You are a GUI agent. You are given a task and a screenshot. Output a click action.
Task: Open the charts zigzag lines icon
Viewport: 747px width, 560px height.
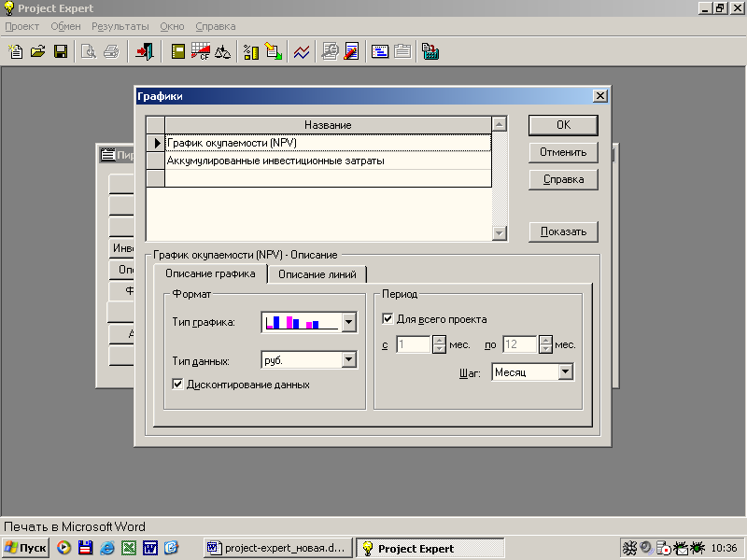302,51
